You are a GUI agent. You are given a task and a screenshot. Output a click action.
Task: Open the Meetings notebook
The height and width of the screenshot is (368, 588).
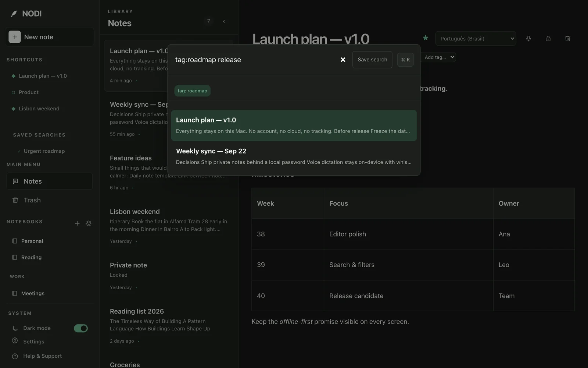[33, 293]
